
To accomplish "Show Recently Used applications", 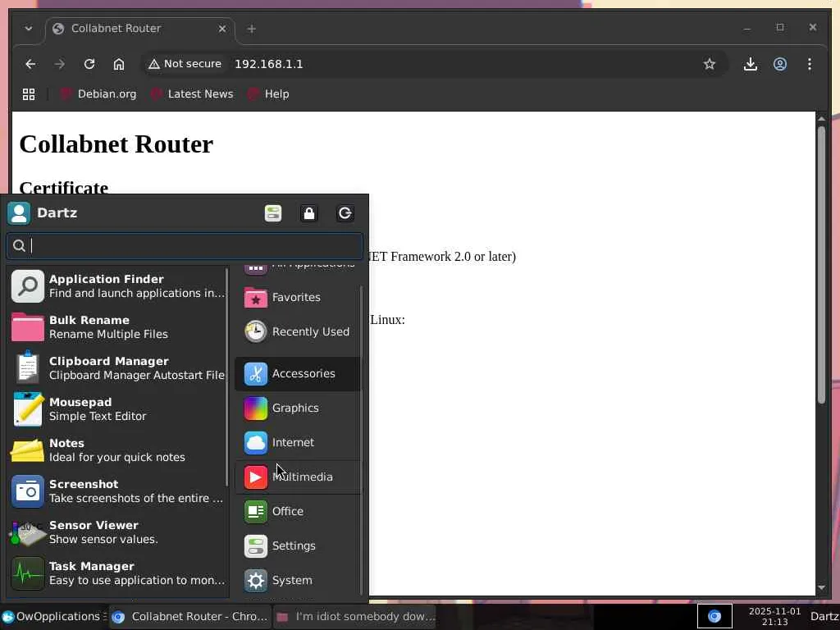I will point(298,331).
